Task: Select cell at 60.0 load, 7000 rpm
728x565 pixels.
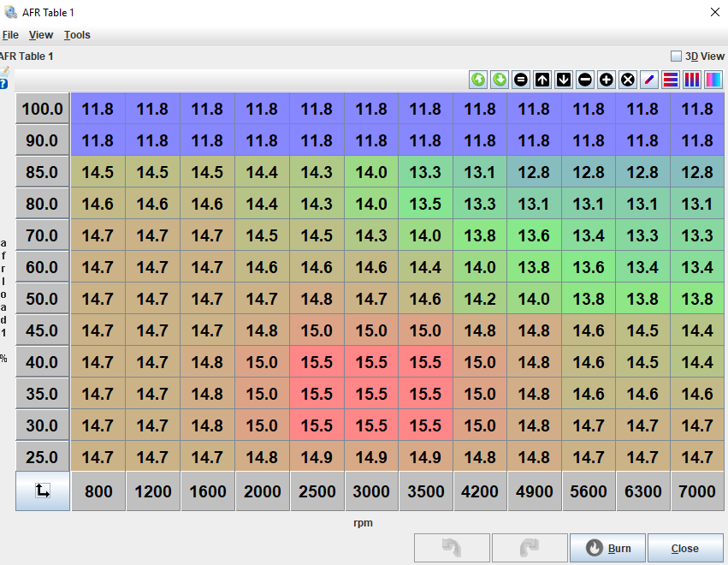Action: point(697,267)
